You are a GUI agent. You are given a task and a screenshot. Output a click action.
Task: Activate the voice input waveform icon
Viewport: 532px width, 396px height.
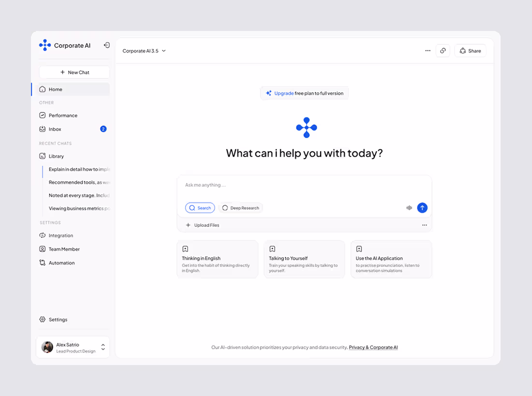[409, 207]
